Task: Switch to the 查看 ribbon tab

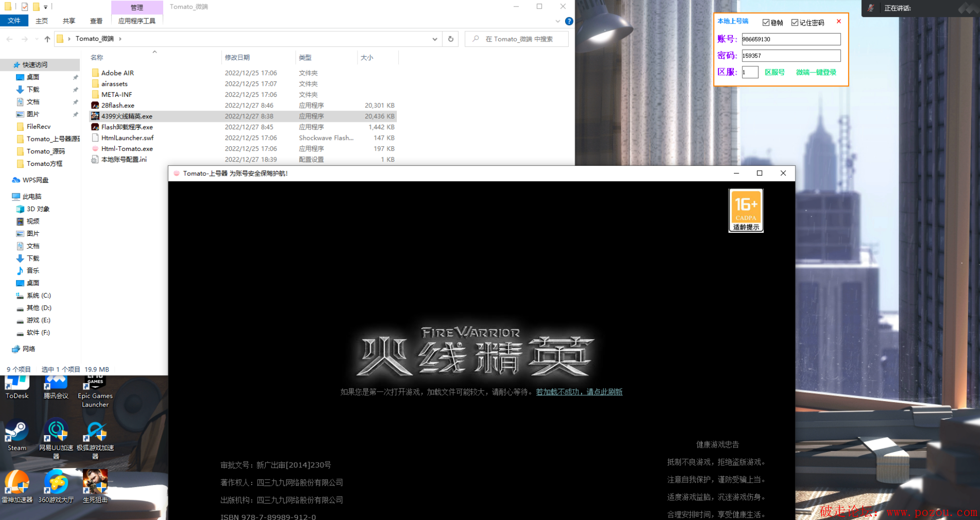Action: (96, 20)
